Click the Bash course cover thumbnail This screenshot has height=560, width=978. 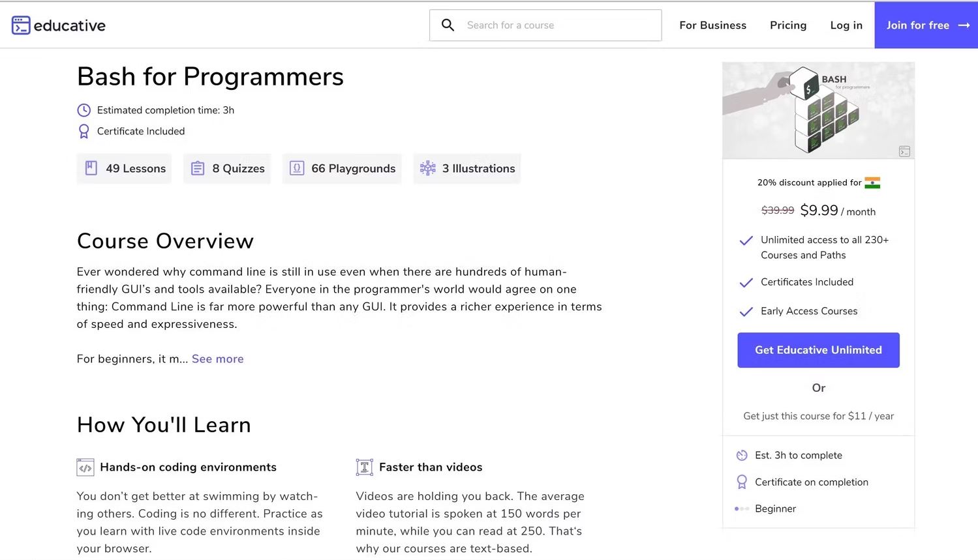[x=818, y=110]
